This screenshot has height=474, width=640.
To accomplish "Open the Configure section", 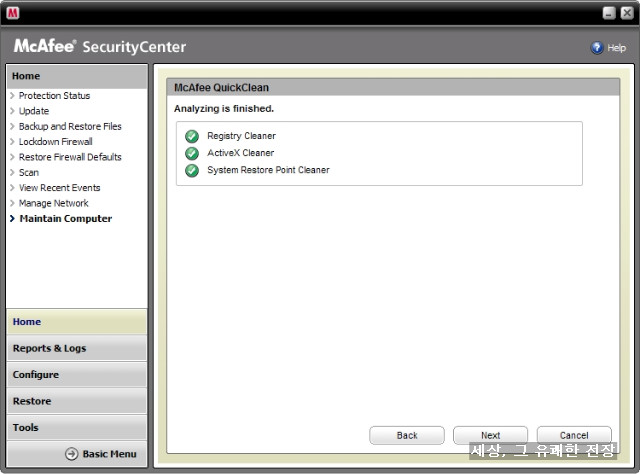I will point(77,375).
